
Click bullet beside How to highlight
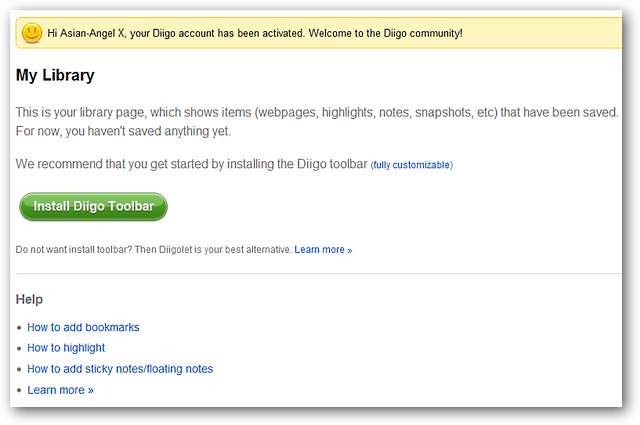[19, 349]
